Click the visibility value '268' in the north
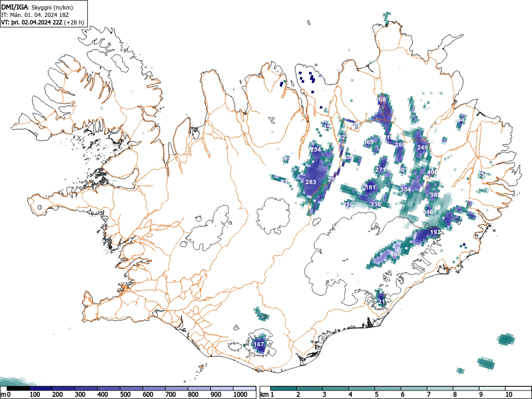532x399 pixels. tap(381, 99)
